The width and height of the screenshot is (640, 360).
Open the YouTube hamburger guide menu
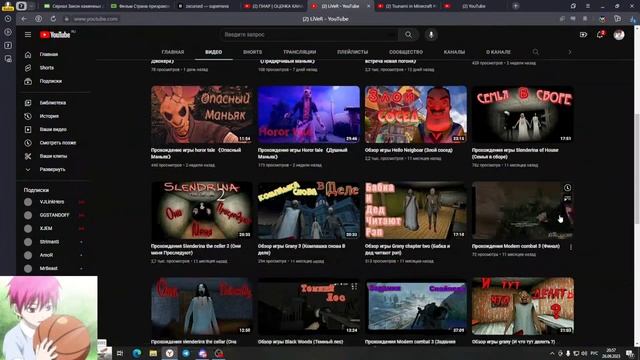point(28,35)
